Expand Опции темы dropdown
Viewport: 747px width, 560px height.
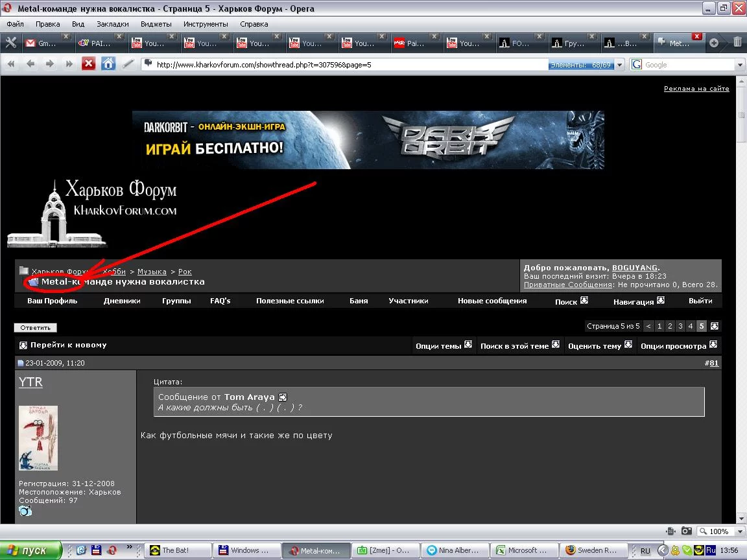coord(468,344)
